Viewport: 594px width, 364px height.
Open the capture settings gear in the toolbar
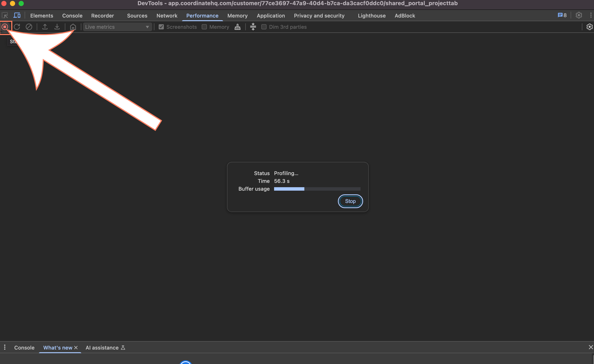[589, 27]
